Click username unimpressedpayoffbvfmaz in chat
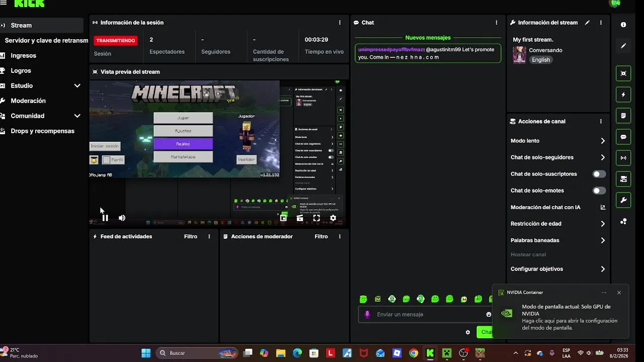 pyautogui.click(x=390, y=50)
